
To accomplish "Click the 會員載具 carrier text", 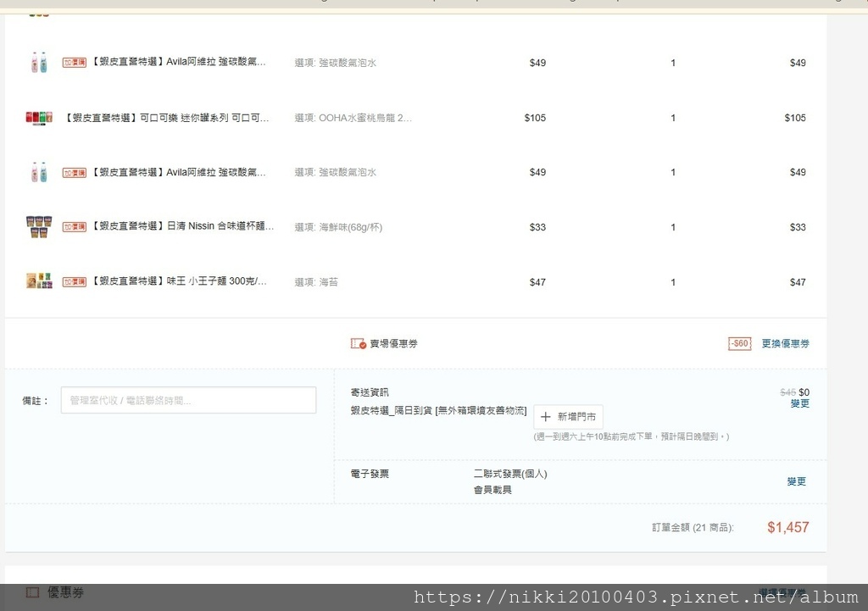I will point(492,490).
